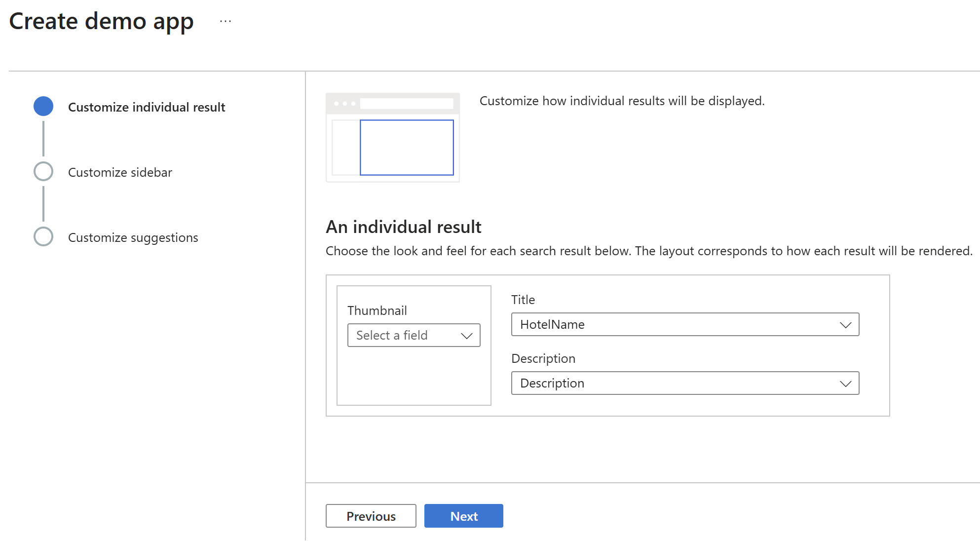Click the blue highlighted result area in preview
This screenshot has width=980, height=541.
click(x=407, y=148)
